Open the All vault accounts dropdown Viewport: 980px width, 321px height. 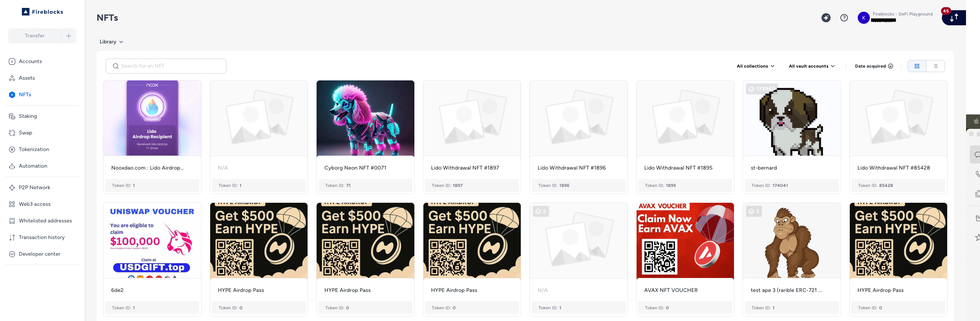(811, 66)
